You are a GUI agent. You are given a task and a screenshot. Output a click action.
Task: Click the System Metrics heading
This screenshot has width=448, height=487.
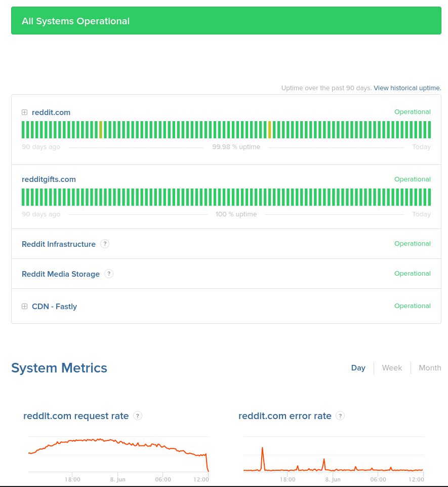[59, 368]
